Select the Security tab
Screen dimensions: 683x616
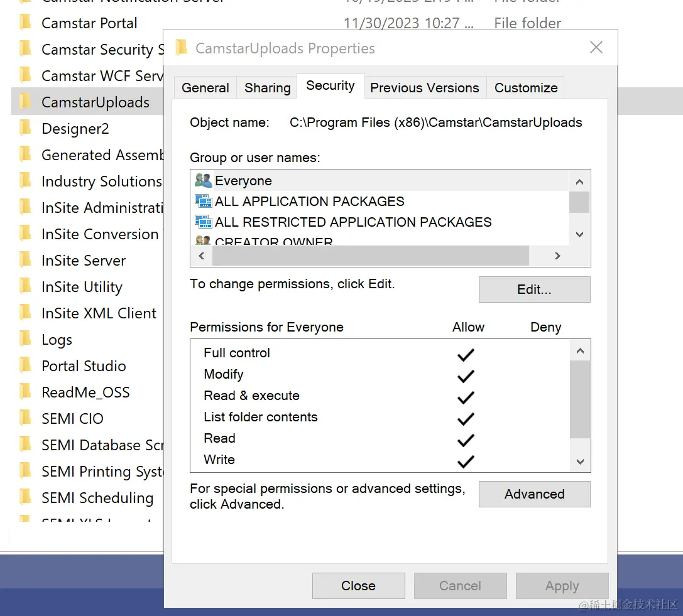point(330,86)
